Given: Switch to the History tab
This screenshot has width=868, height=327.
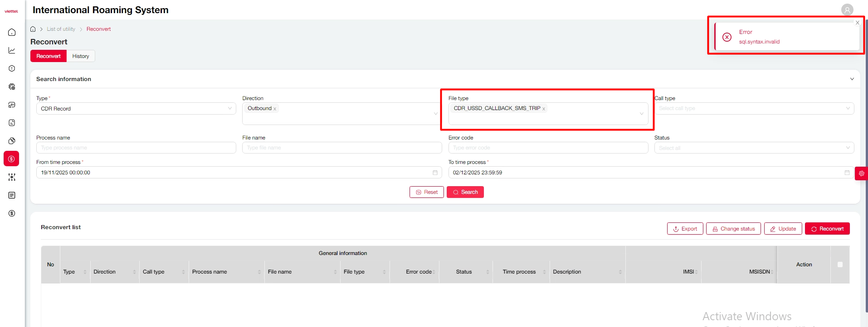Looking at the screenshot, I should pyautogui.click(x=81, y=56).
